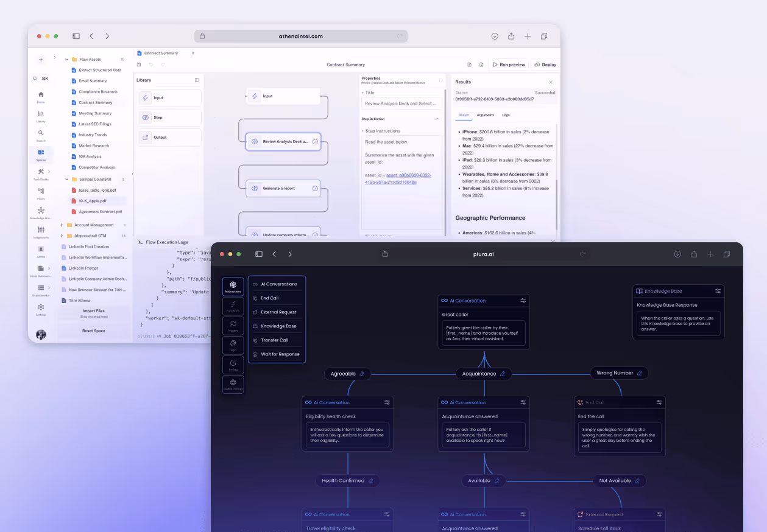Open the Functions node palette
The height and width of the screenshot is (532, 767).
(x=233, y=305)
